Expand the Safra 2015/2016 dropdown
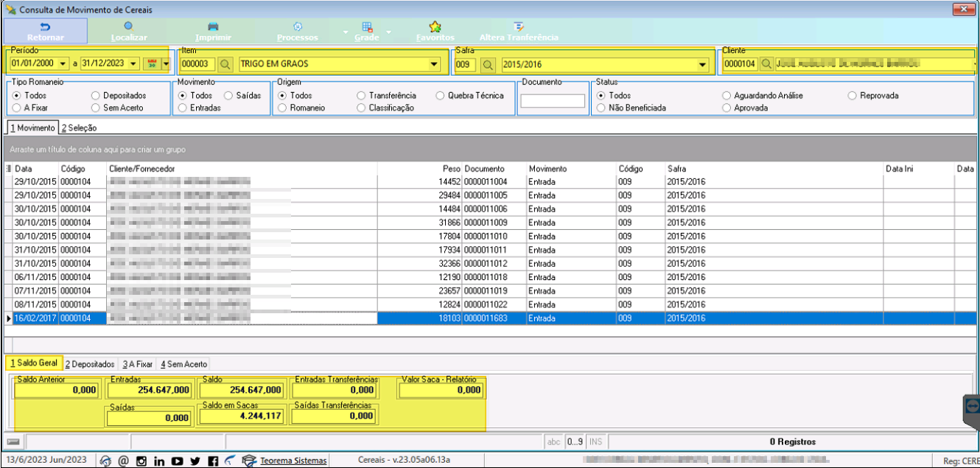This screenshot has height=468, width=980. [x=702, y=65]
